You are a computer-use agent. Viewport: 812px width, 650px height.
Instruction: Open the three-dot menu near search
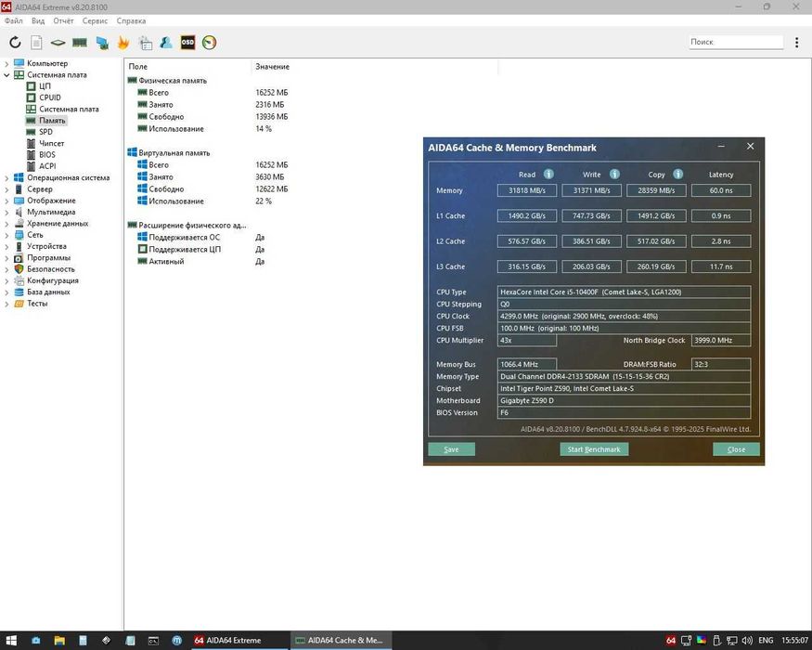(x=796, y=43)
